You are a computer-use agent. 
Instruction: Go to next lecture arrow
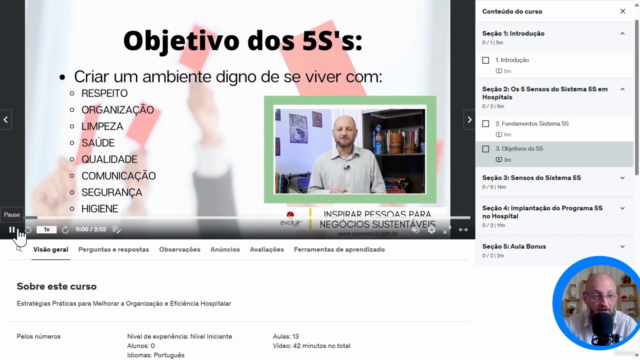469,120
